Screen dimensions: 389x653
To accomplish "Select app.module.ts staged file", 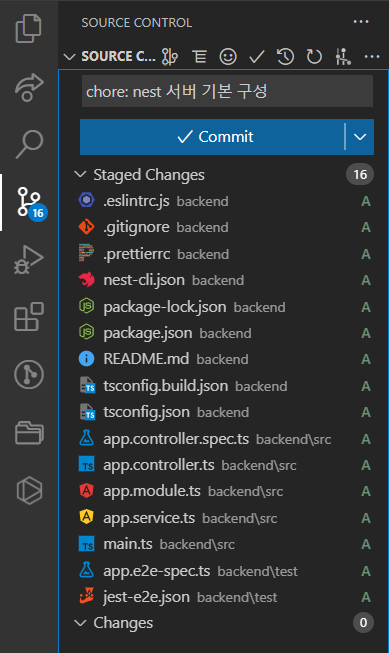I will 224,491.
